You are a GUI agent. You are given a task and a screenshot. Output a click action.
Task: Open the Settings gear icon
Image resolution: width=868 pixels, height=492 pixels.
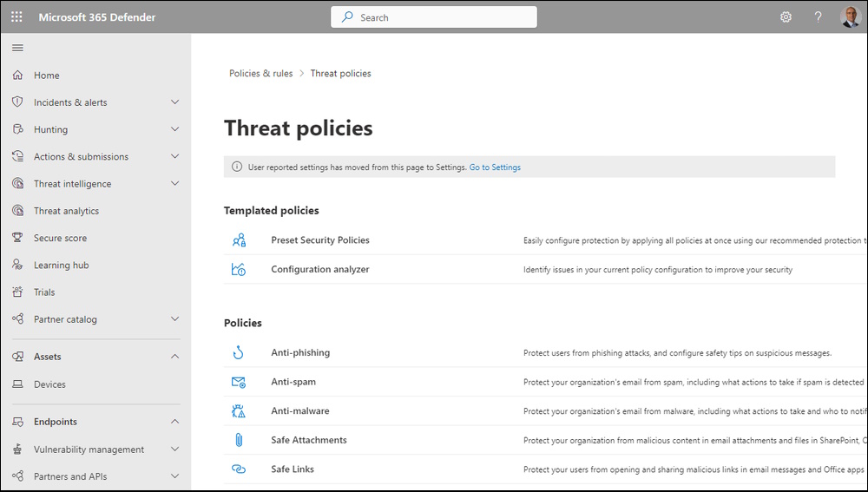point(786,17)
